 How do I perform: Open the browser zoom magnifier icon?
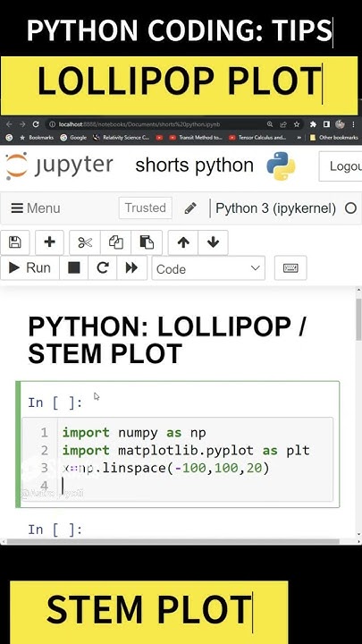[270, 124]
